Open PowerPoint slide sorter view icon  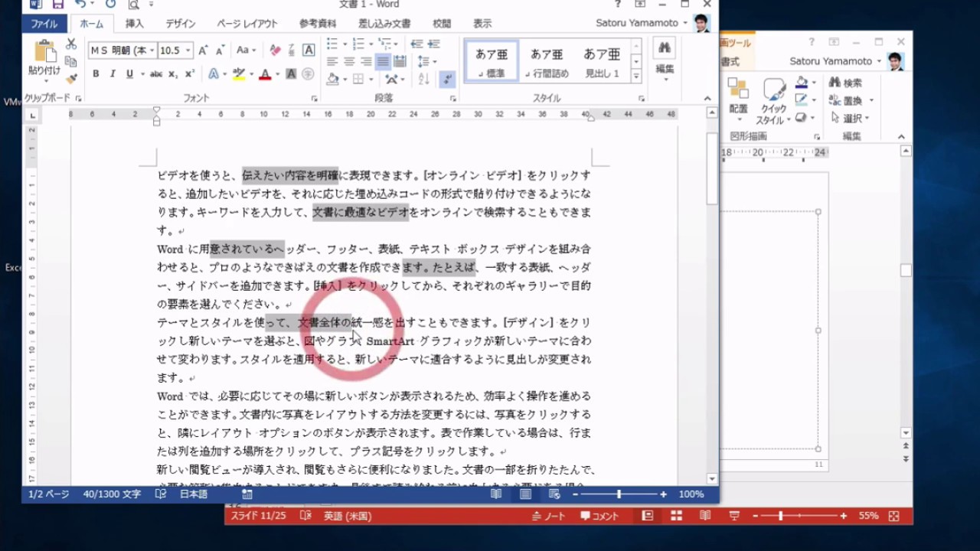point(676,516)
